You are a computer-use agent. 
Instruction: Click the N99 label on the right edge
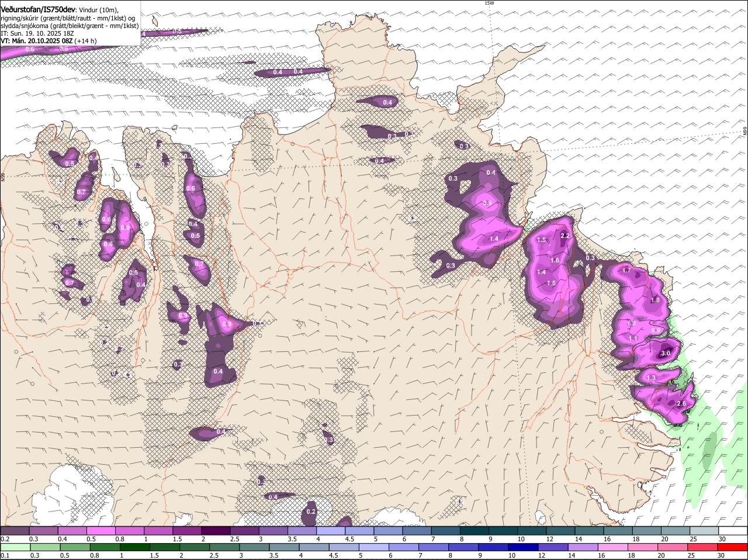click(x=745, y=132)
